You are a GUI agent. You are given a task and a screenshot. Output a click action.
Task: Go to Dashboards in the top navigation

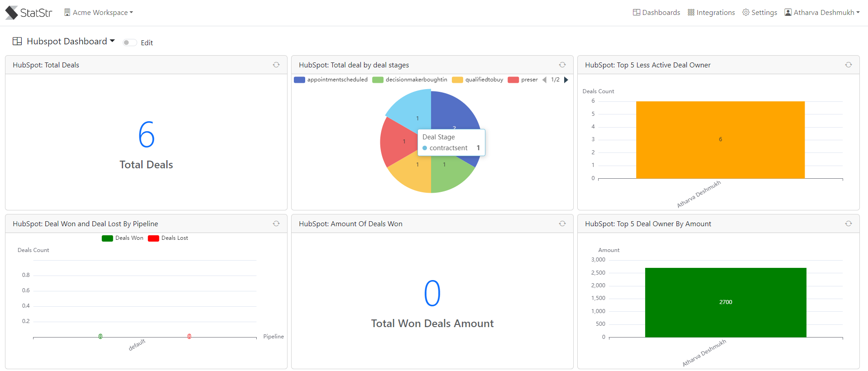[656, 13]
